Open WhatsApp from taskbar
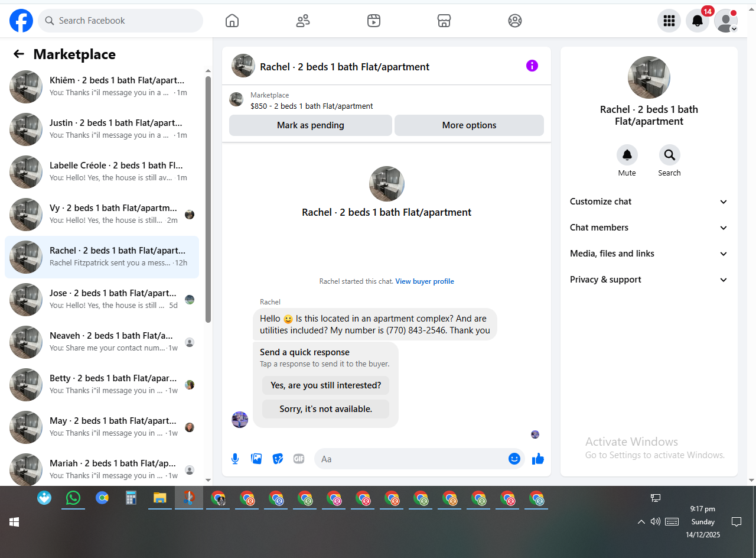This screenshot has height=558, width=756. click(x=73, y=498)
